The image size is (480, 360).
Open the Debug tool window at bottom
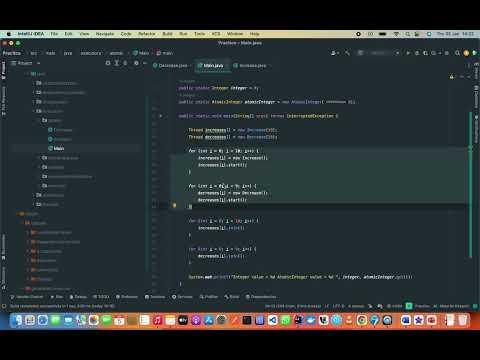(78, 297)
